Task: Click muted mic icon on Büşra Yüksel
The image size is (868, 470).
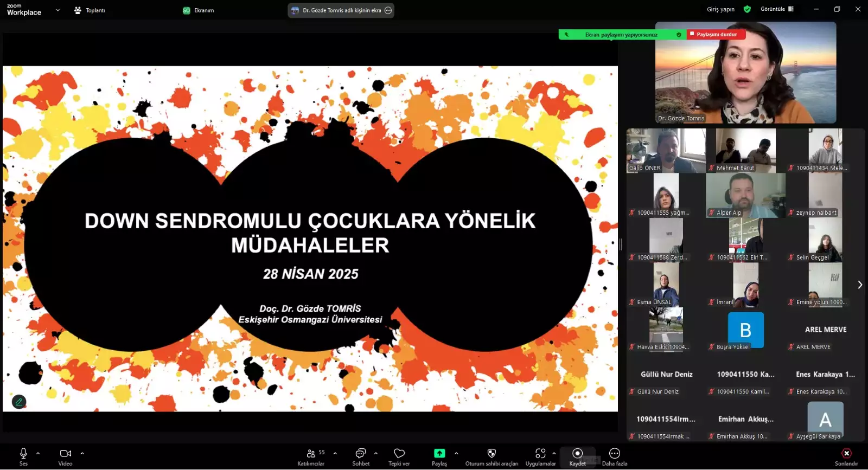Action: coord(711,347)
